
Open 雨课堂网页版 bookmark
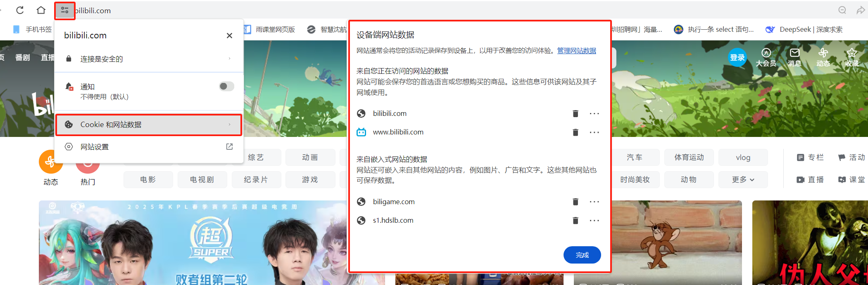click(x=269, y=29)
